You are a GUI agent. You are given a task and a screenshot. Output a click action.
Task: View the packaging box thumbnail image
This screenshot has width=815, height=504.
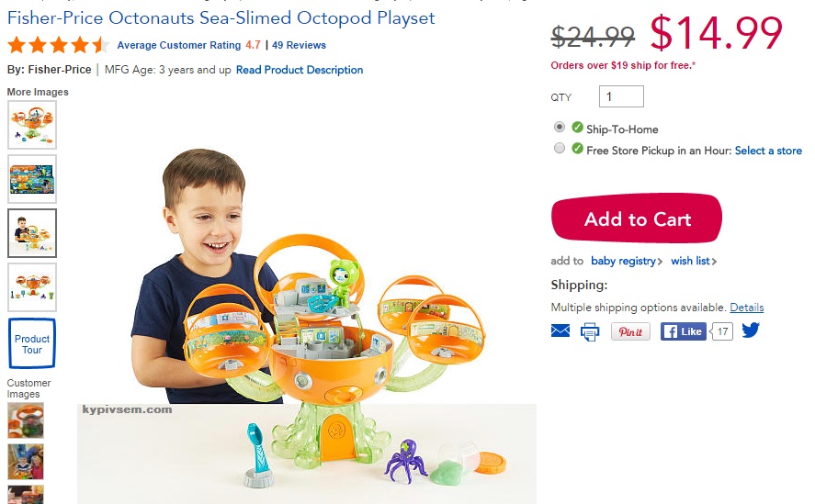tap(32, 179)
